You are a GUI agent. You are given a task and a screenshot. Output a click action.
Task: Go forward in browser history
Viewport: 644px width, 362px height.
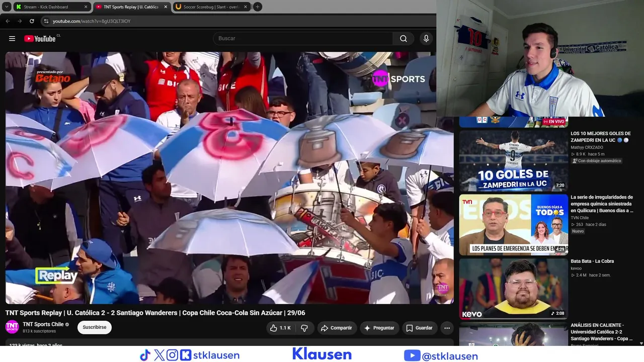[20, 21]
